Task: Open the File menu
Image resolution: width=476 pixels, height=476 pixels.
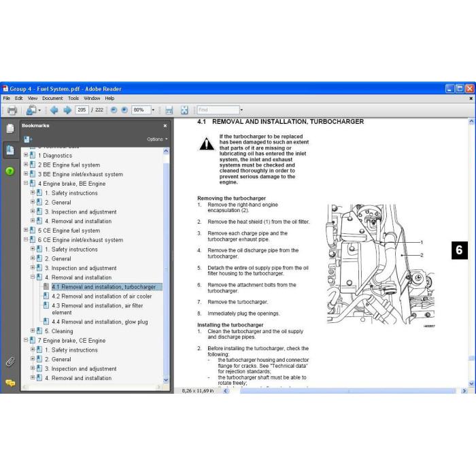Action: click(x=6, y=99)
